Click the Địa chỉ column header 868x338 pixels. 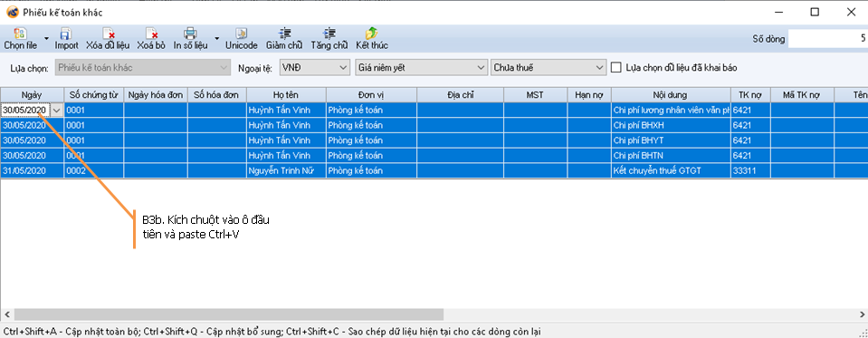point(460,95)
